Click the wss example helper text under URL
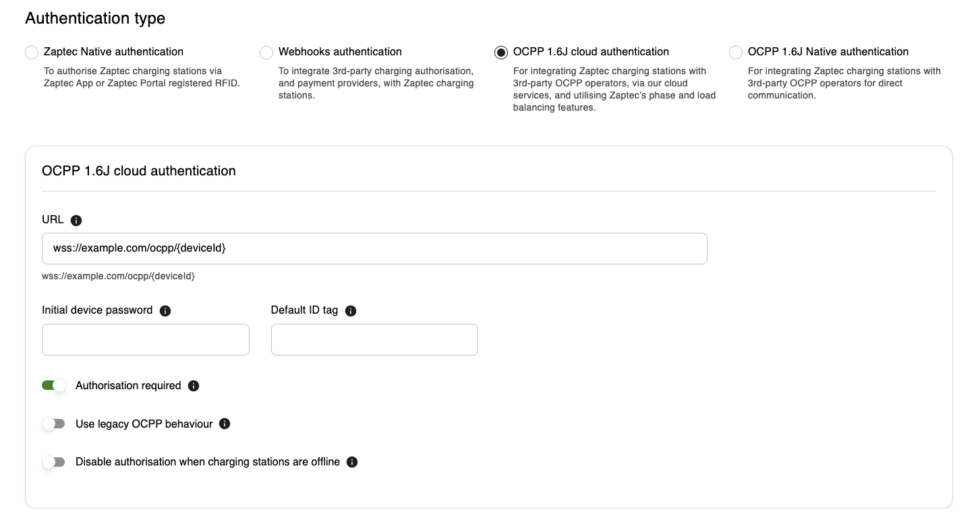This screenshot has height=516, width=980. click(x=118, y=276)
